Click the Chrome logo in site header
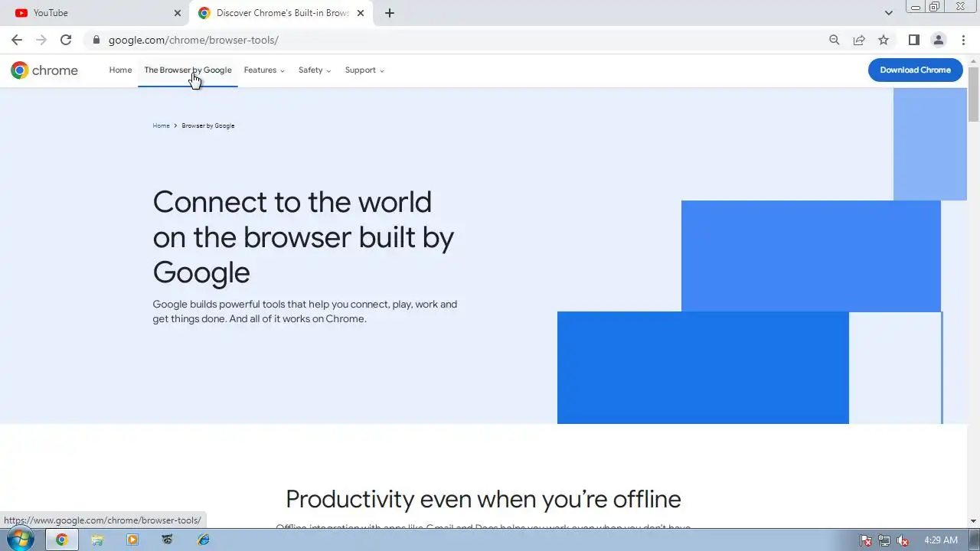Image resolution: width=980 pixels, height=551 pixels. (44, 70)
